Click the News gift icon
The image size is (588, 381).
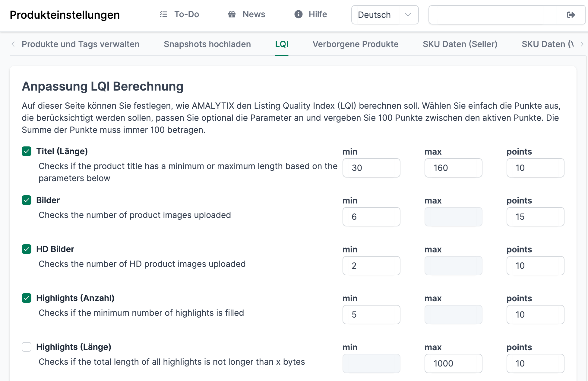point(232,14)
